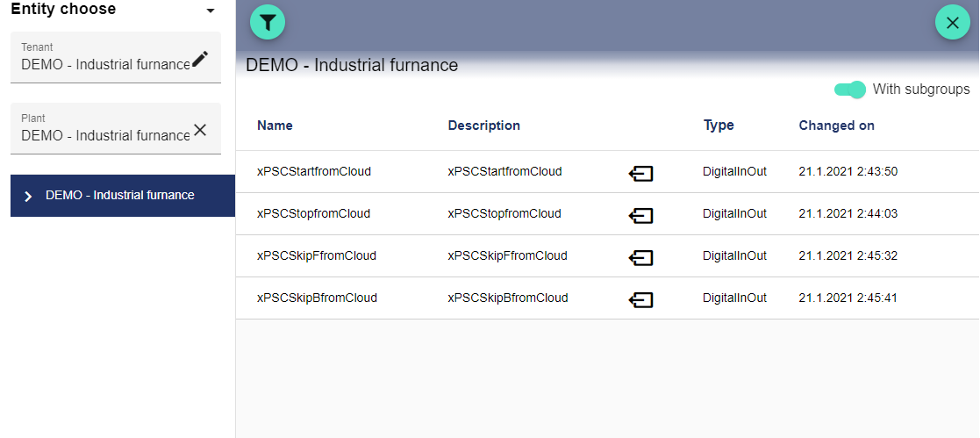Click into the Plant input field
The height and width of the screenshot is (438, 980).
[105, 135]
